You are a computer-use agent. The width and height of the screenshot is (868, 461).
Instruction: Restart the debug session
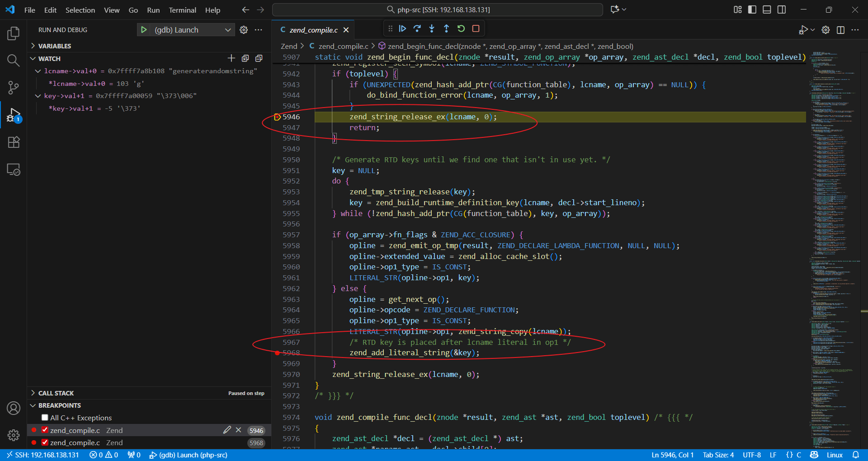461,28
